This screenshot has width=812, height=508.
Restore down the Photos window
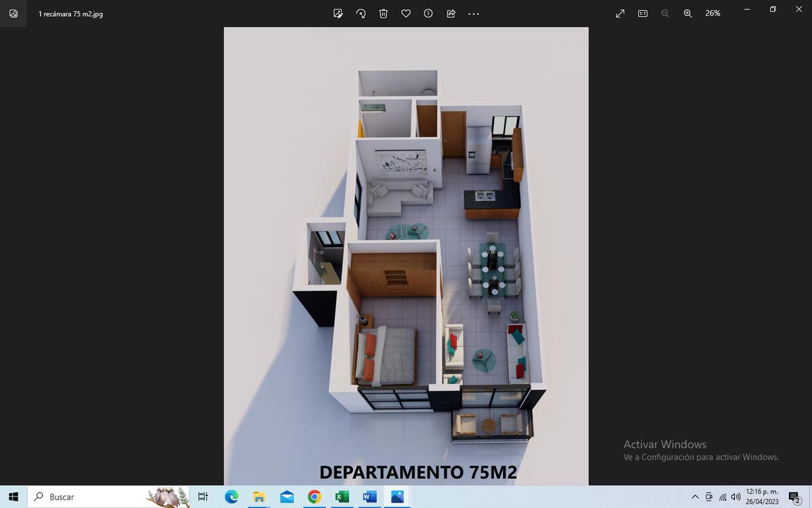[773, 9]
